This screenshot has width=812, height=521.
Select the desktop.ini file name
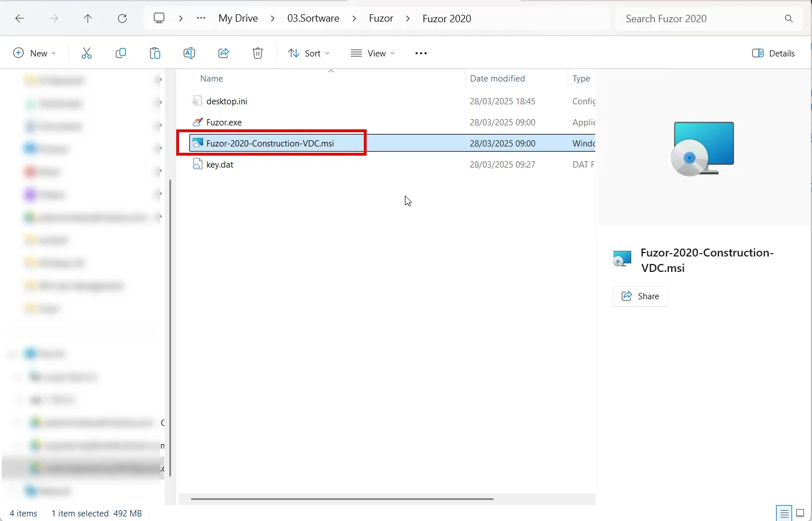point(227,101)
